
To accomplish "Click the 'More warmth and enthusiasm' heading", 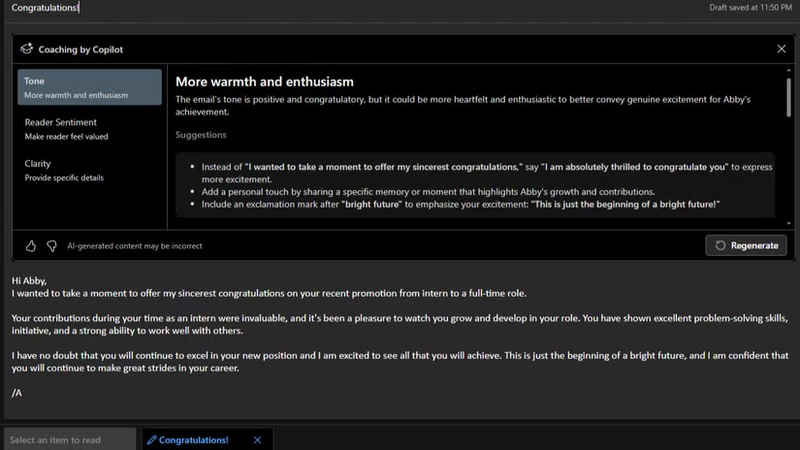I will point(265,81).
